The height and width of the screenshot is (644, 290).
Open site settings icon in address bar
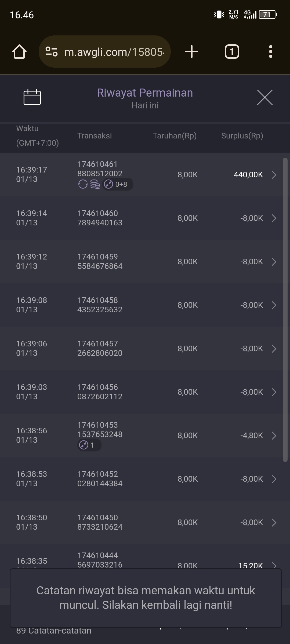[51, 52]
